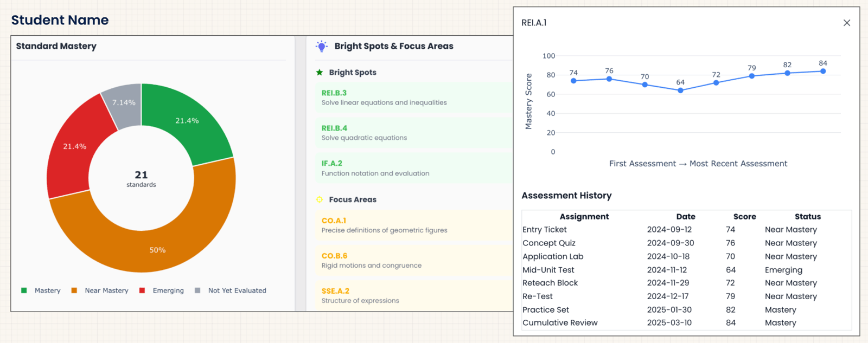Viewport: 868px width, 343px height.
Task: Click the Mastery status for Practice Set
Action: [x=781, y=310]
